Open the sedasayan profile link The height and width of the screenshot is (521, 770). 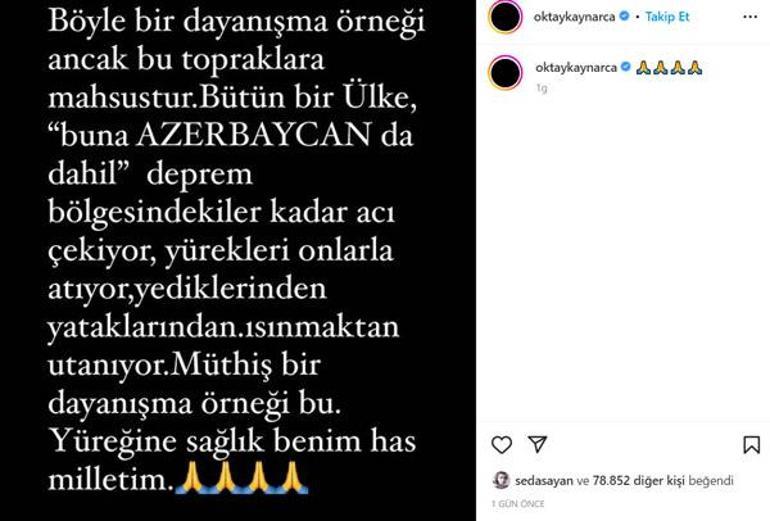544,480
